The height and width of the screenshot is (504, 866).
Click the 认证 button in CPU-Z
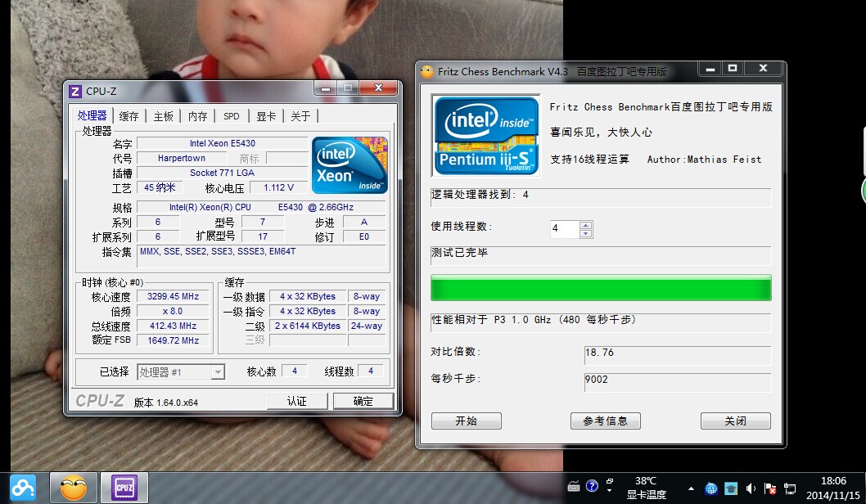pyautogui.click(x=297, y=402)
